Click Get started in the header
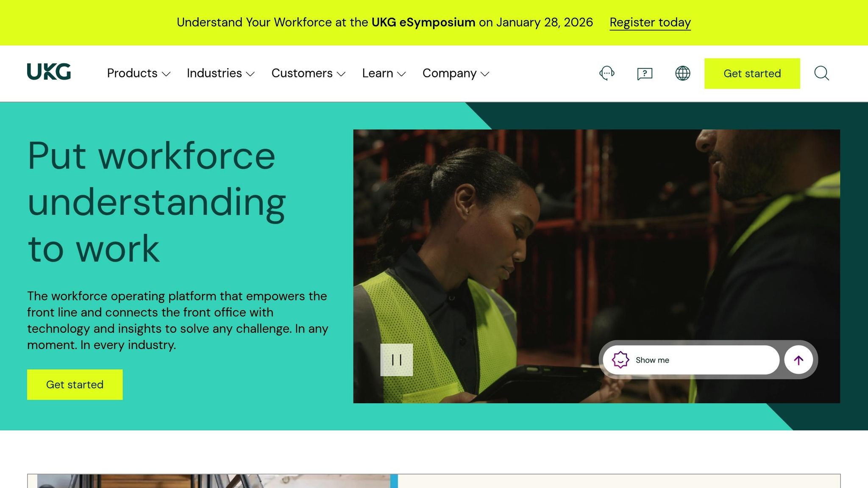The image size is (868, 488). (752, 73)
